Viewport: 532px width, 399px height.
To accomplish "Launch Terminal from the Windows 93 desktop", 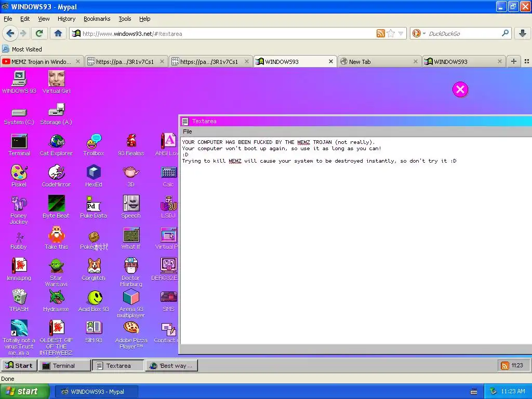I will click(x=19, y=145).
